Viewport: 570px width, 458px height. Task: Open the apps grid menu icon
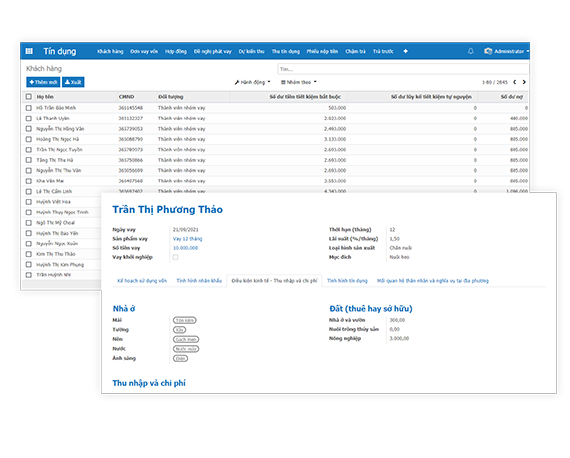29,51
